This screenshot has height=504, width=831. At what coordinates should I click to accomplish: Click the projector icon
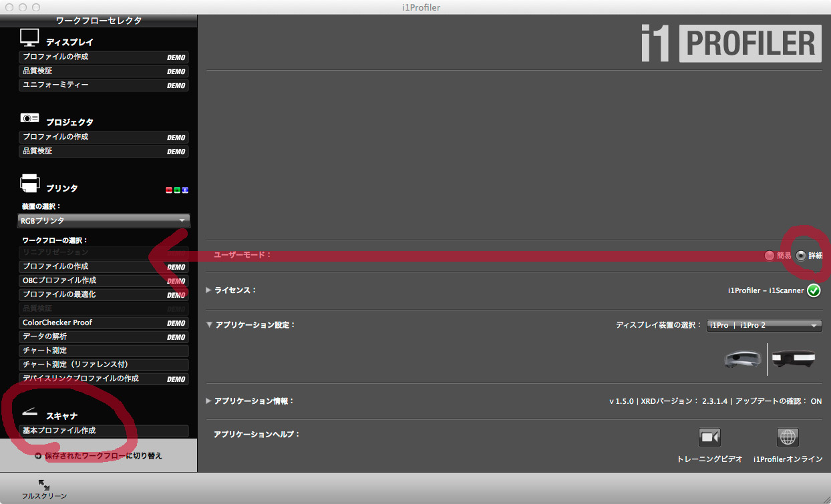pyautogui.click(x=29, y=118)
